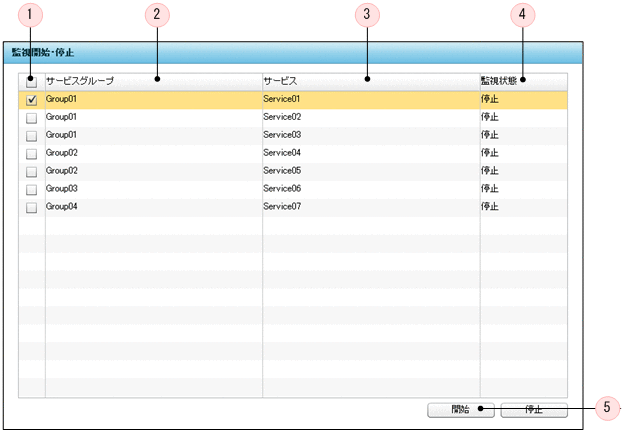This screenshot has width=624, height=432.
Task: Check the Service05 row checkbox
Action: [x=31, y=172]
